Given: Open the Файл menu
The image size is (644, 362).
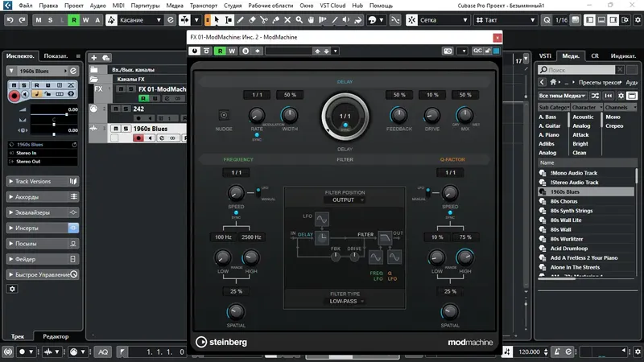Looking at the screenshot, I should [x=26, y=6].
